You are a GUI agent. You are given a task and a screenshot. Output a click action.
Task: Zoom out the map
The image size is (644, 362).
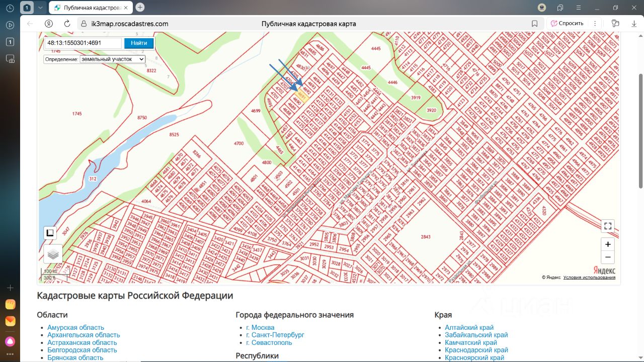click(608, 257)
